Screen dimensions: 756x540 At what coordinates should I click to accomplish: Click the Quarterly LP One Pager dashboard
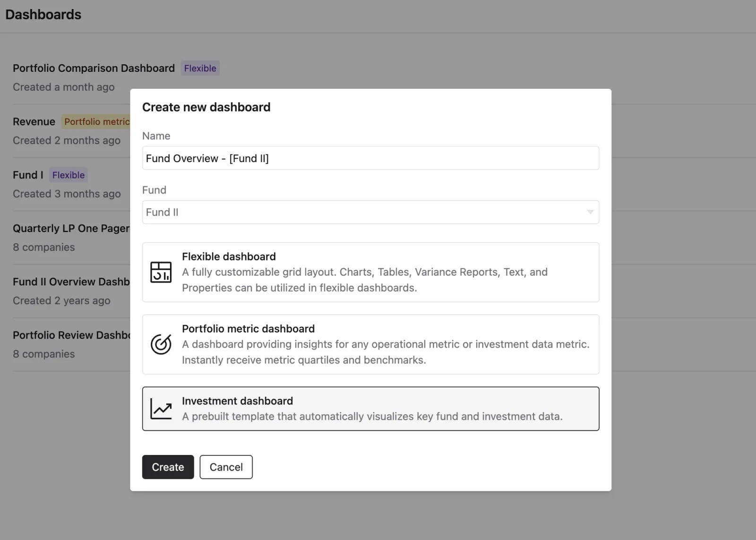71,228
